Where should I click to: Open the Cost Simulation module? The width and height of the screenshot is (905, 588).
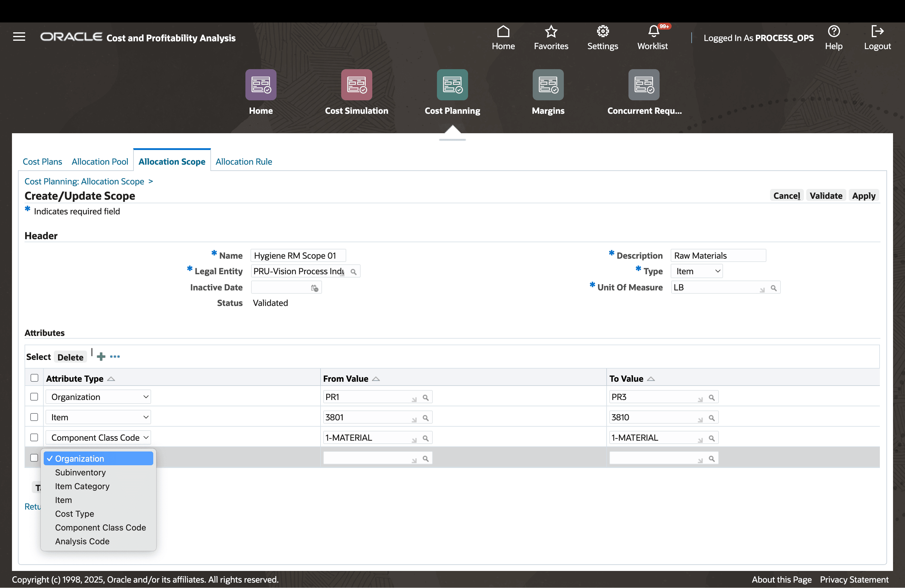(x=356, y=93)
